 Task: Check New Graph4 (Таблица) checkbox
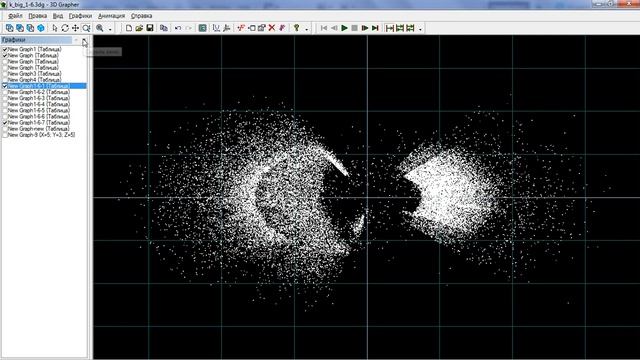[x=5, y=80]
